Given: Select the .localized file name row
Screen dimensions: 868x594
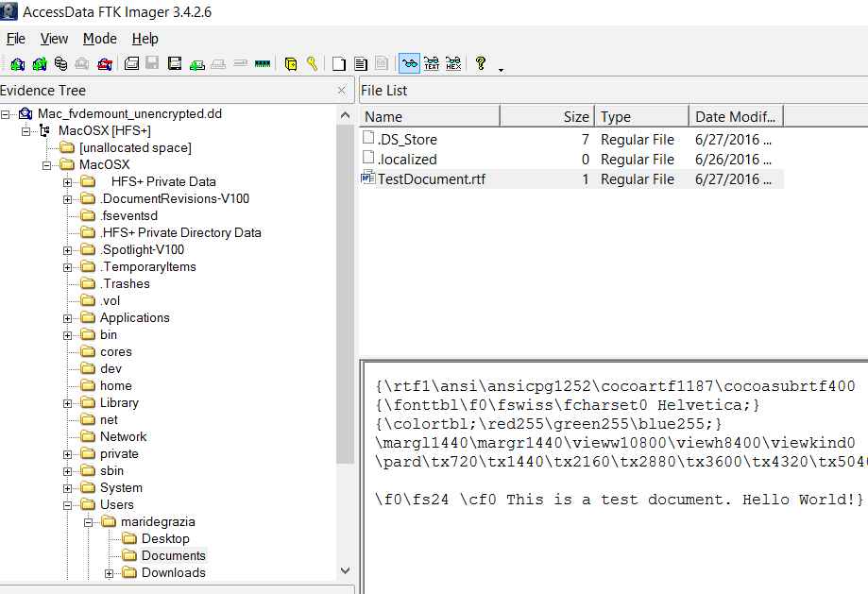Looking at the screenshot, I should coord(407,160).
